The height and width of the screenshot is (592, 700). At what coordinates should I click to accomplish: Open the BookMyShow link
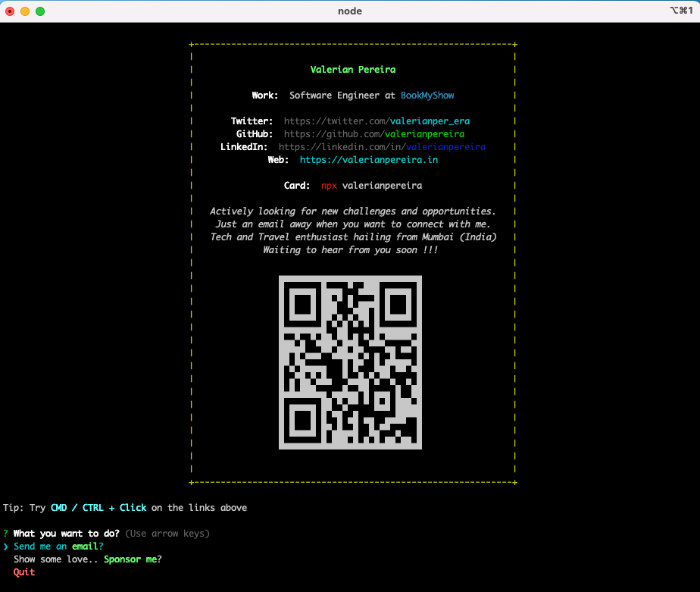pos(427,96)
